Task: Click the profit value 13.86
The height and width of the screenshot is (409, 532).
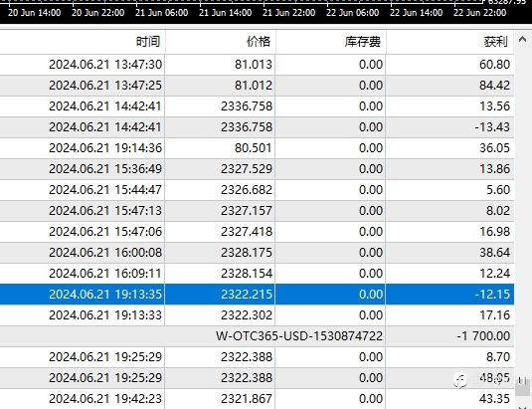Action: click(x=494, y=169)
